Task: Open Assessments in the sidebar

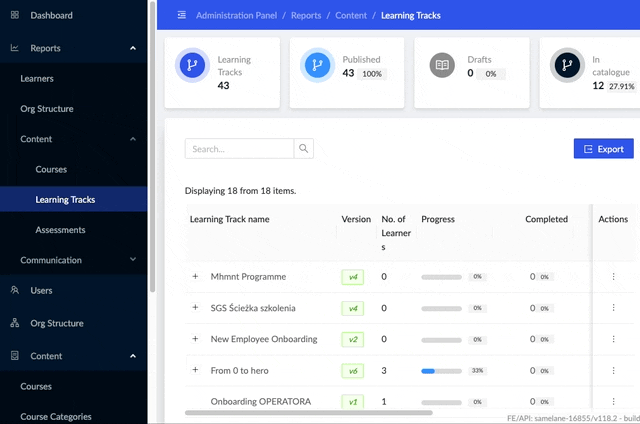Action: (x=60, y=230)
